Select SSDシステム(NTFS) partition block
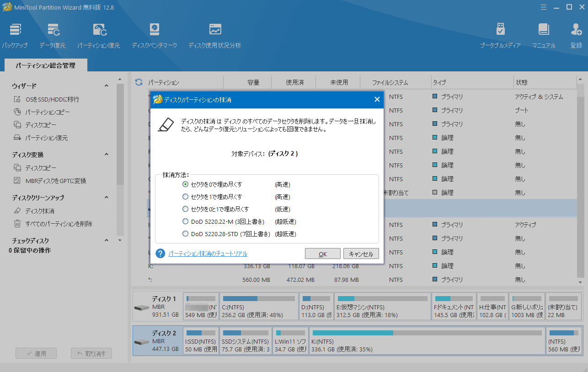Screen dimensions: 588x372 click(245, 341)
